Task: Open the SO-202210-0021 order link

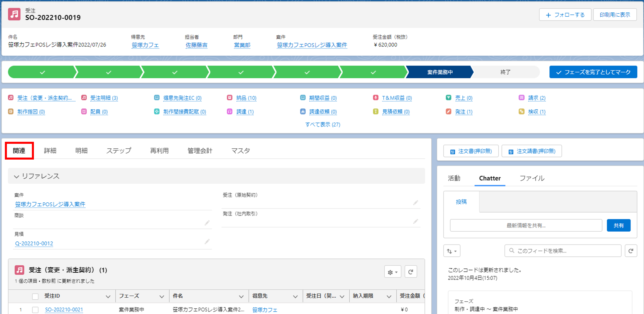Action: click(64, 310)
